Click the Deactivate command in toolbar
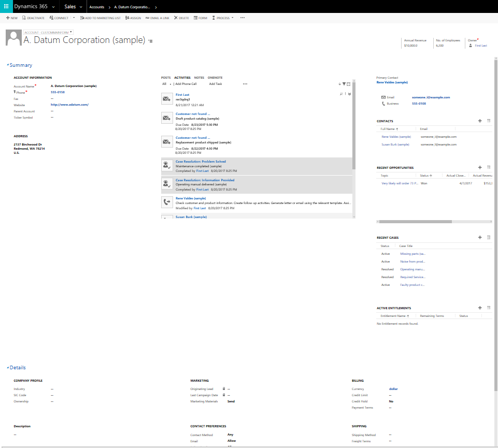Viewport: 498px width, 448px height. pyautogui.click(x=33, y=18)
